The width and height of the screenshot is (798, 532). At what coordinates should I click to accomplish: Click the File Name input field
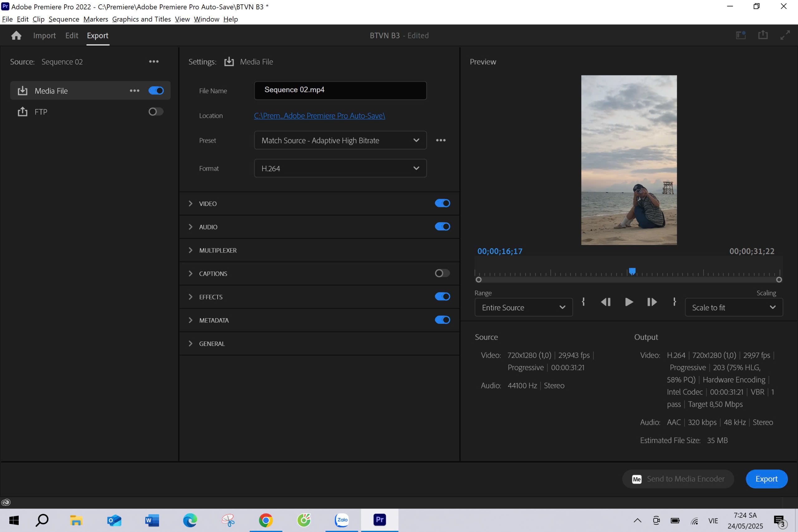pyautogui.click(x=340, y=91)
